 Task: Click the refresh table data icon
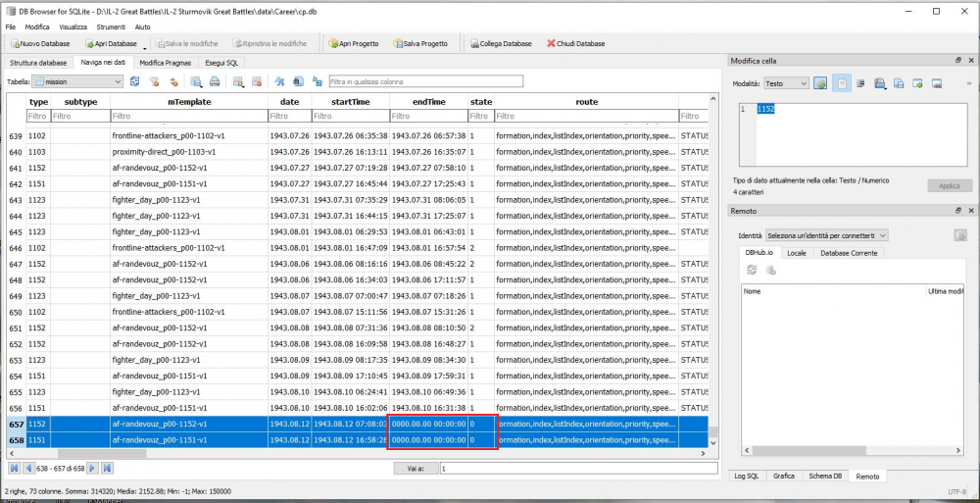[133, 81]
